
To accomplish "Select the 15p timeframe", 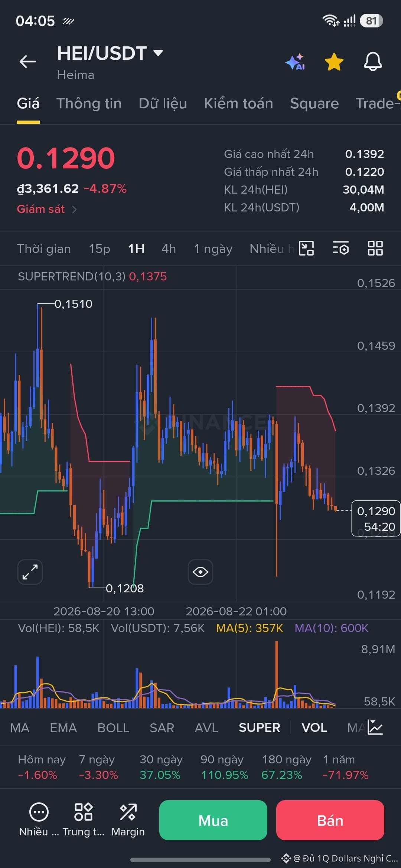I will [99, 249].
